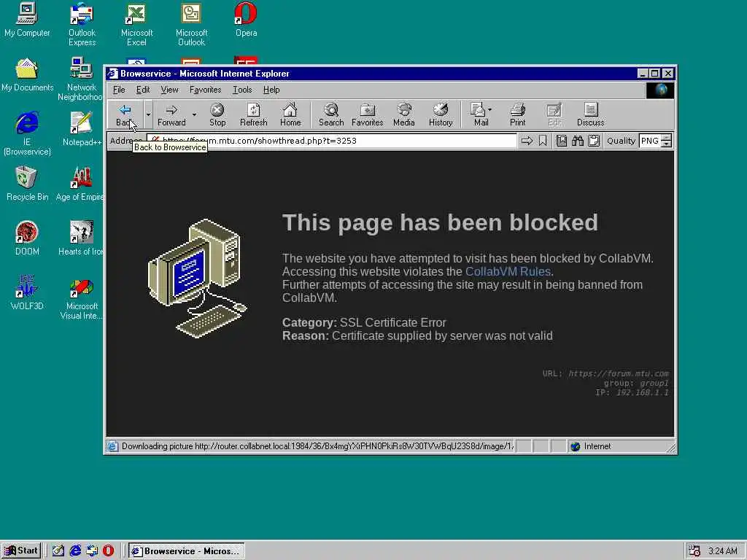This screenshot has width=747, height=560.
Task: Open the View menu
Action: coord(169,90)
